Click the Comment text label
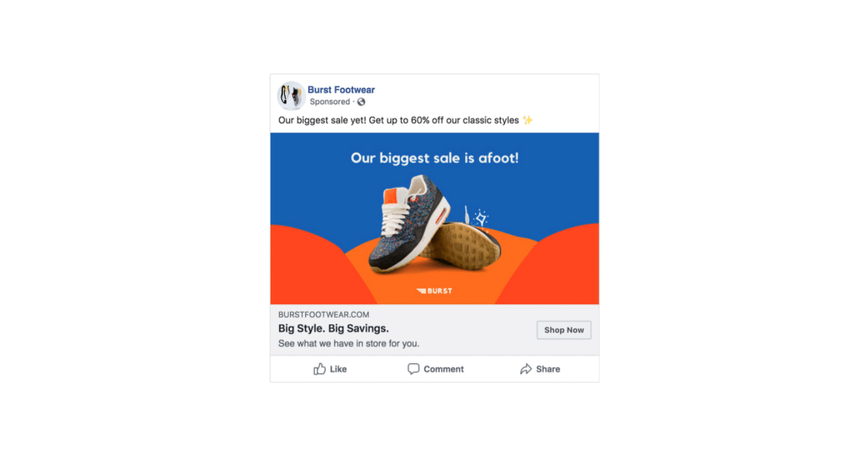The image size is (868, 456). coord(444,369)
